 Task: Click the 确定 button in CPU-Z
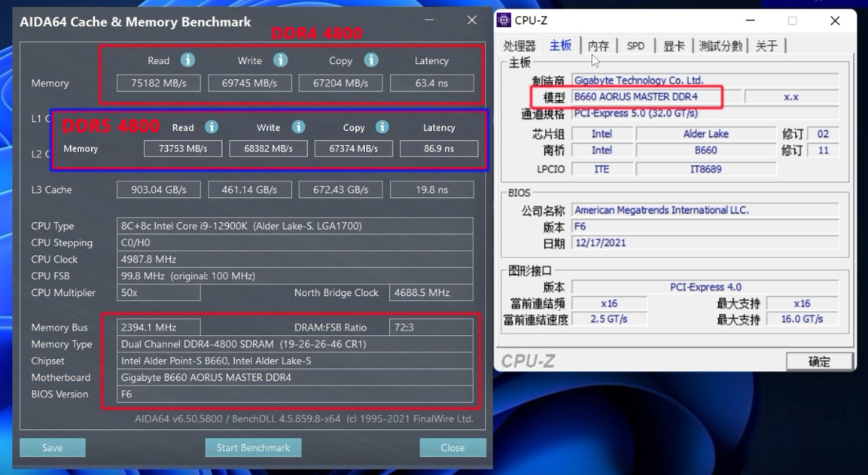(x=819, y=361)
